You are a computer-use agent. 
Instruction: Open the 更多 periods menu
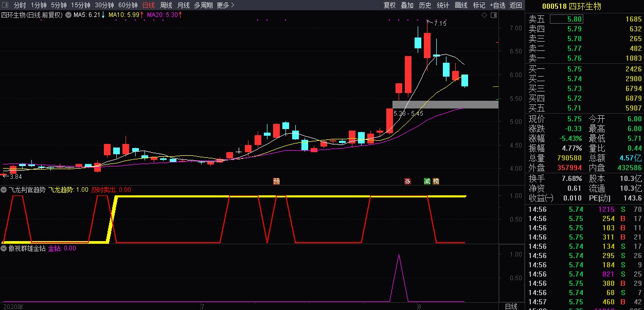click(225, 5)
